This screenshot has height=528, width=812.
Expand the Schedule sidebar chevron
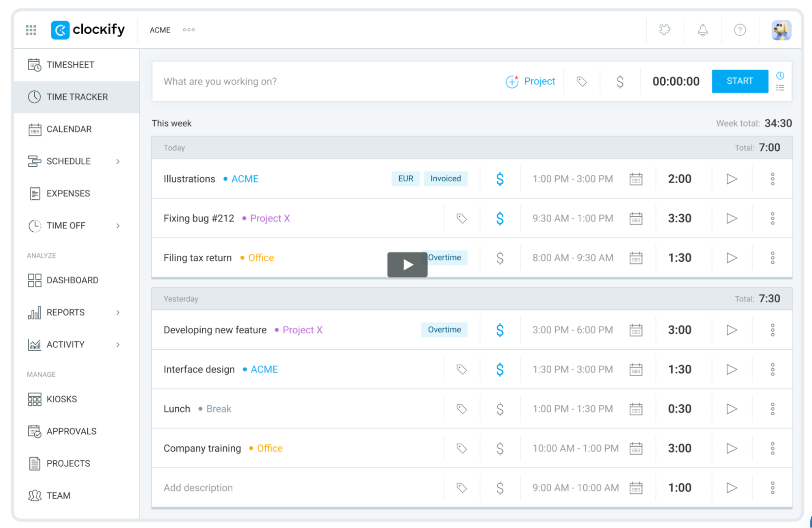click(x=118, y=161)
